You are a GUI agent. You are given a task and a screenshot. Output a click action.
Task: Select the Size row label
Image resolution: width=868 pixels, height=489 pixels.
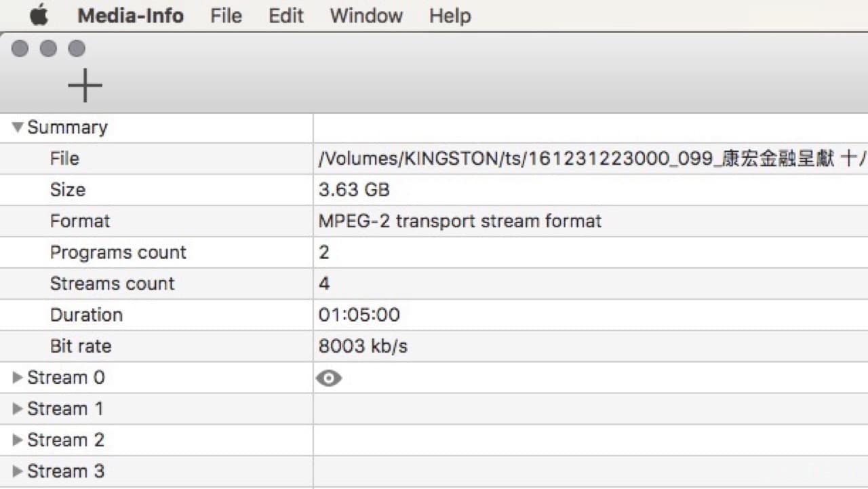68,190
